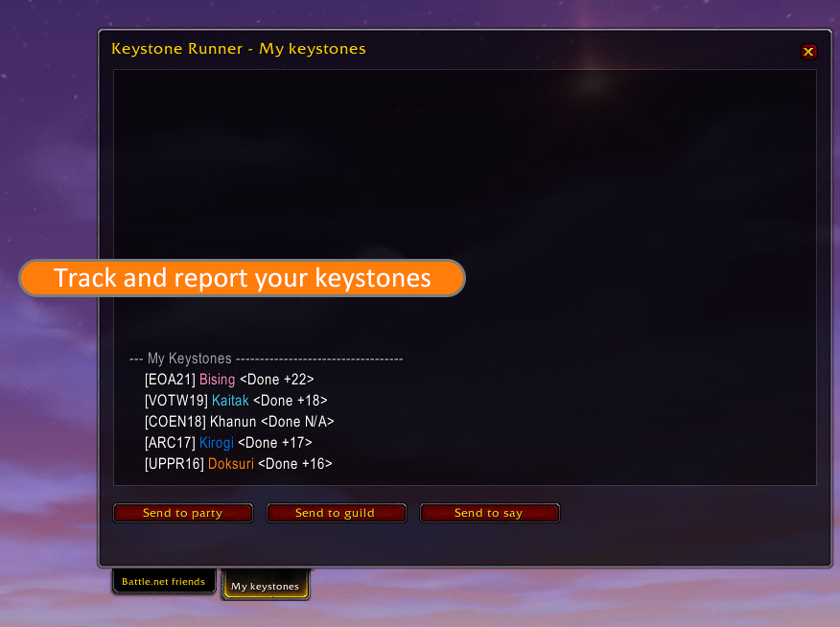This screenshot has height=627, width=840.
Task: Click the orange Track and report banner
Action: point(242,278)
